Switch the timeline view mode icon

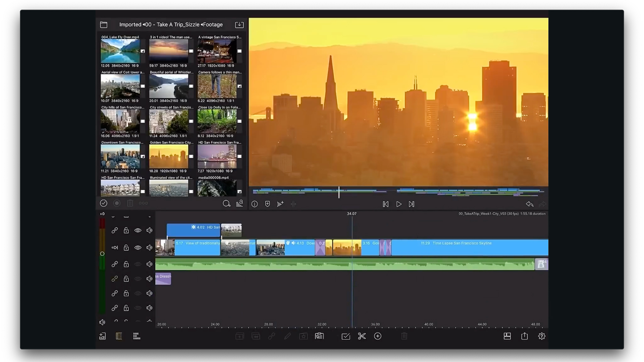click(x=137, y=336)
